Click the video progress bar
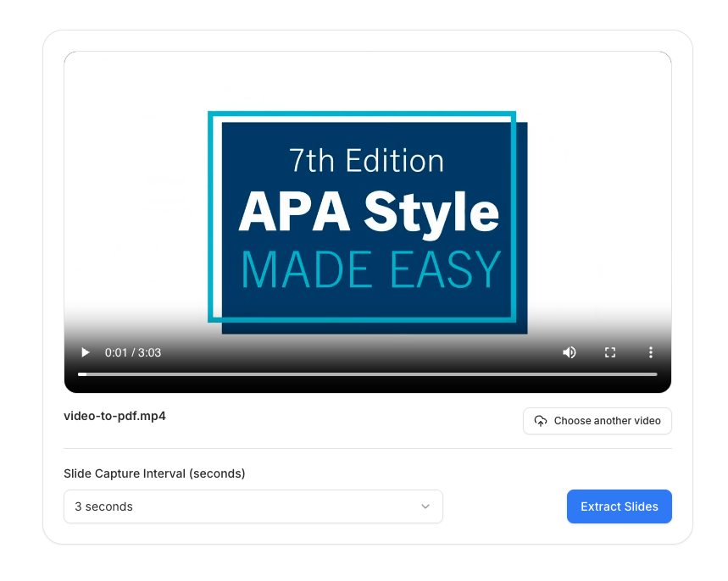The image size is (728, 581). [x=367, y=374]
